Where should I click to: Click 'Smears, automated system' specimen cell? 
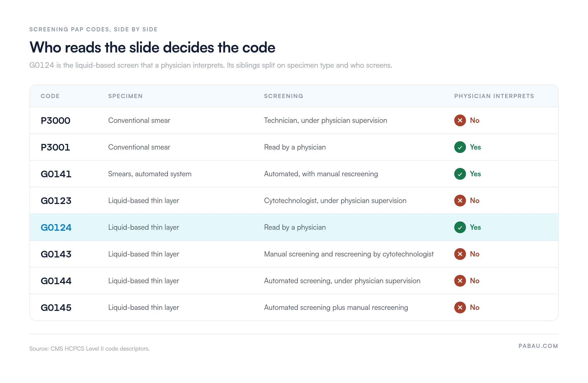point(150,174)
